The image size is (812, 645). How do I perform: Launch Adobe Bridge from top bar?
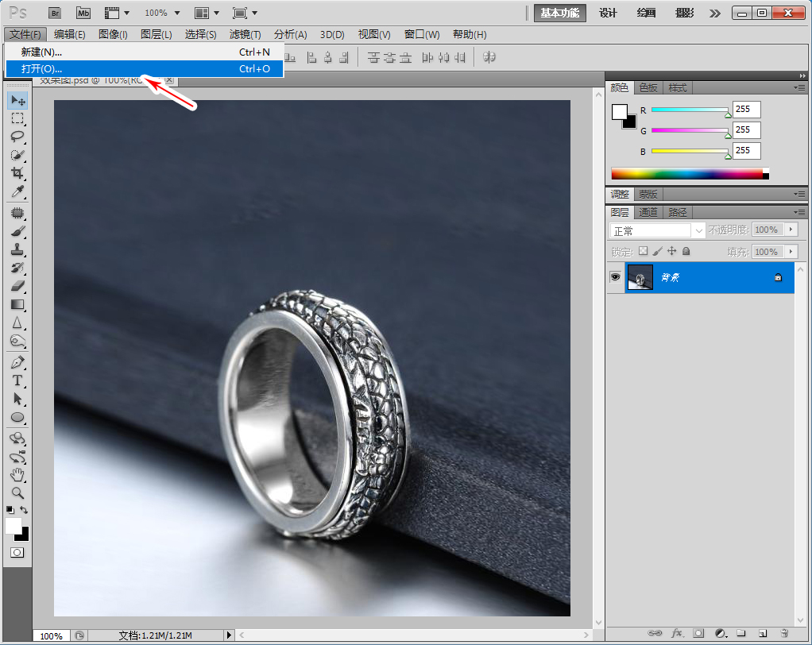pos(55,13)
